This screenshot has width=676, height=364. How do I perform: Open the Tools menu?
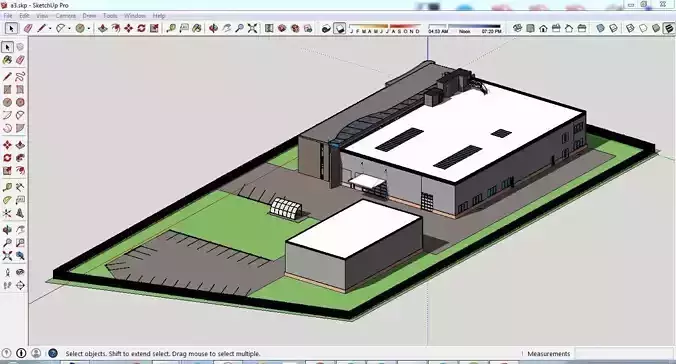(110, 16)
